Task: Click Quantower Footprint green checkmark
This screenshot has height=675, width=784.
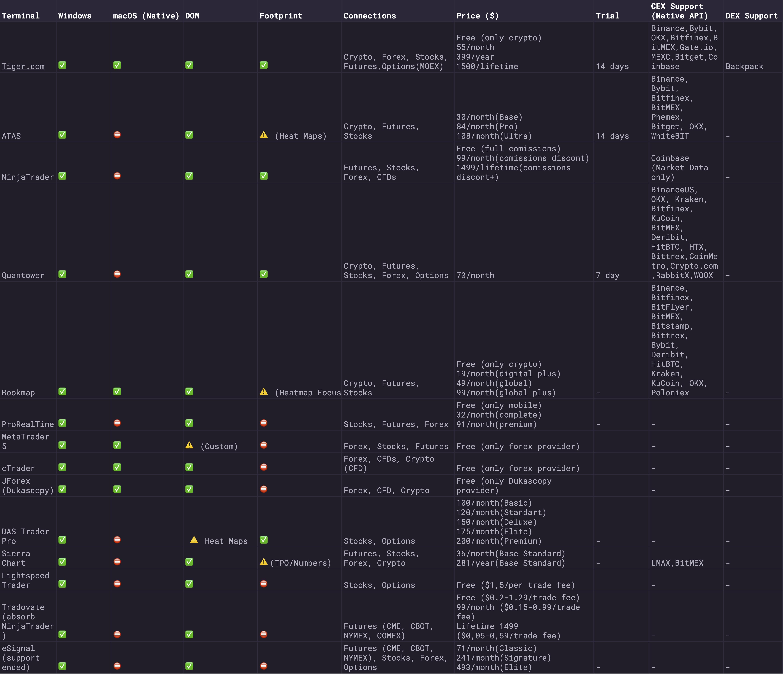Action: (264, 274)
